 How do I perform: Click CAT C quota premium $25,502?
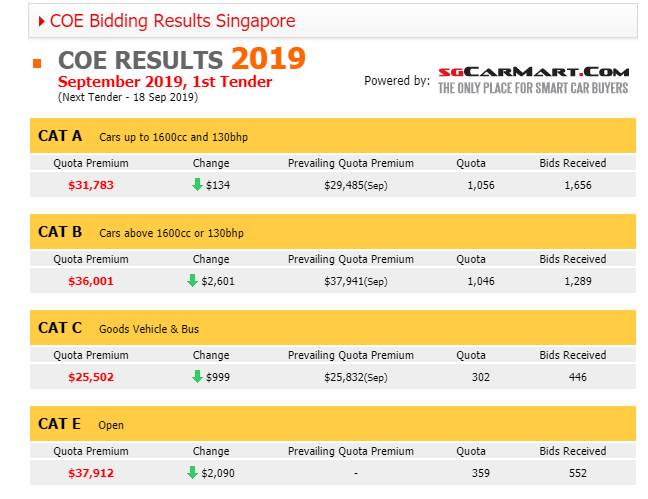click(91, 377)
